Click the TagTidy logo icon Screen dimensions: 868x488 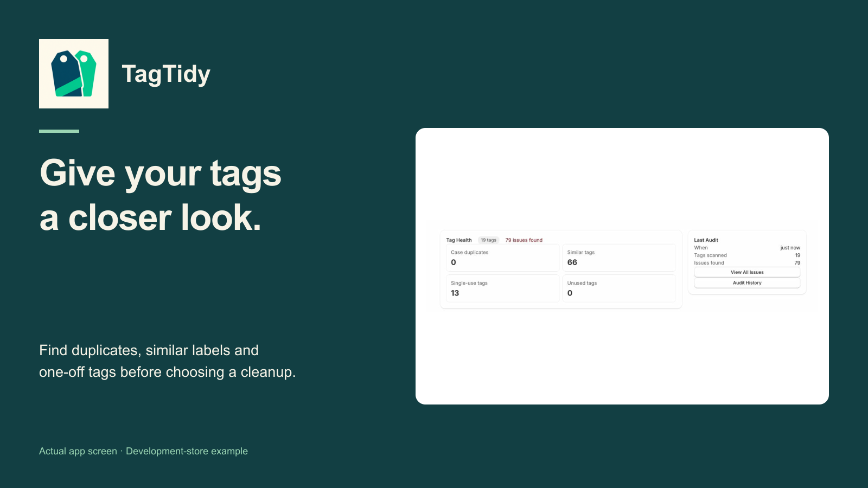point(74,74)
